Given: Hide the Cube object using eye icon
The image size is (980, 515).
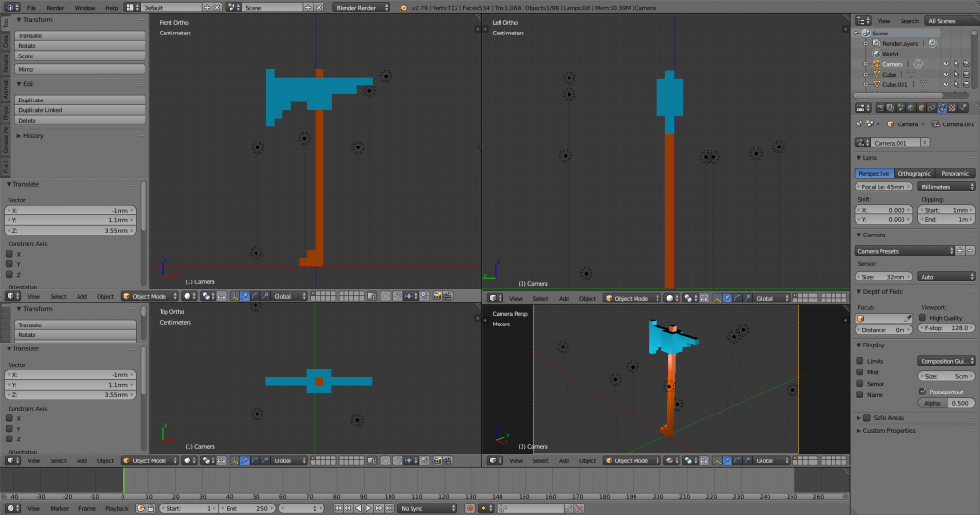Looking at the screenshot, I should click(945, 74).
